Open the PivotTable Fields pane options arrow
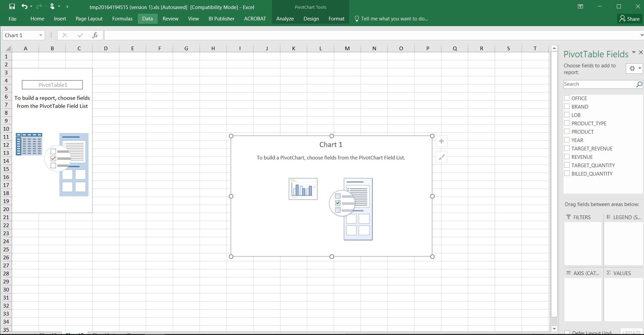The width and height of the screenshot is (644, 335). pyautogui.click(x=634, y=53)
